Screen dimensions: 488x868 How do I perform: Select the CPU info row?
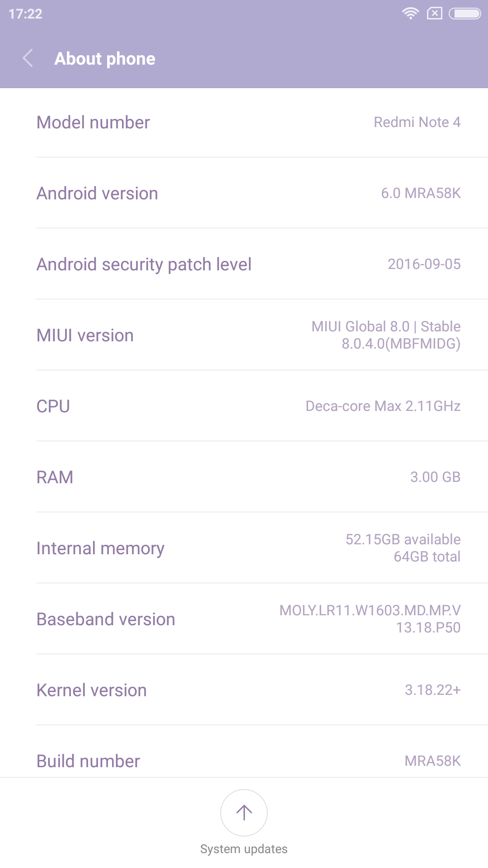coord(244,406)
